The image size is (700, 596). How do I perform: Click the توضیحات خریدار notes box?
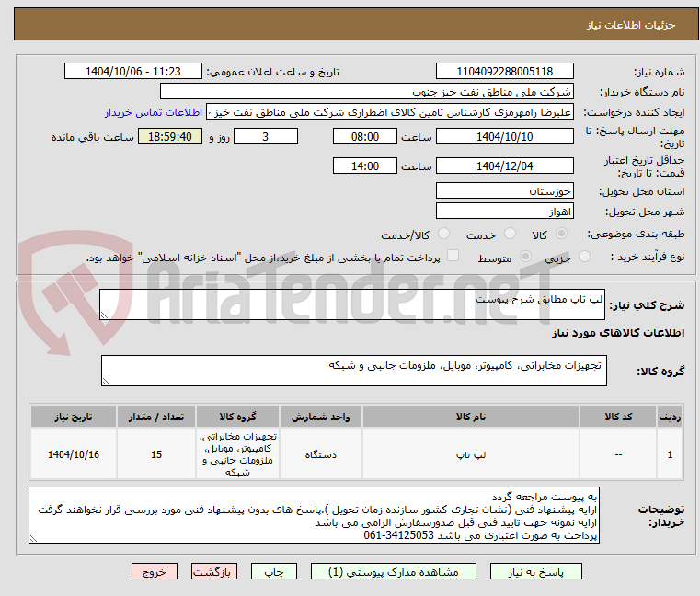click(314, 515)
